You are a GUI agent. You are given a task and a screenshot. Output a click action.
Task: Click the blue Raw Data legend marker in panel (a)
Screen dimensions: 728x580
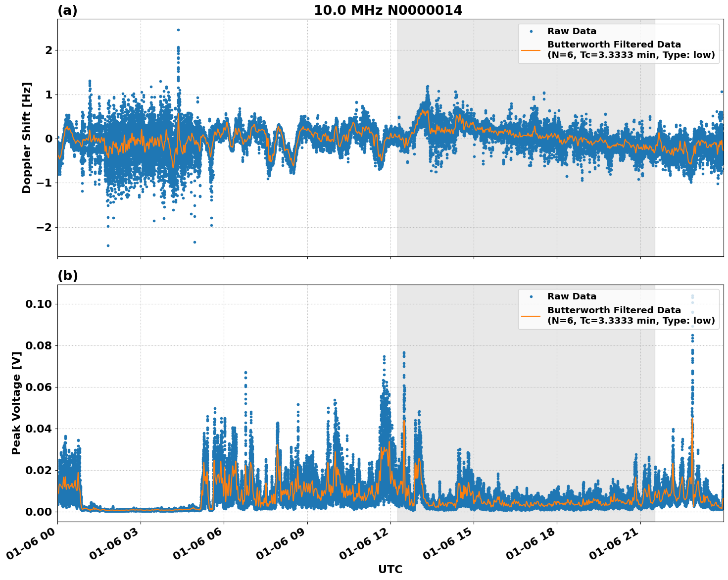coord(532,31)
